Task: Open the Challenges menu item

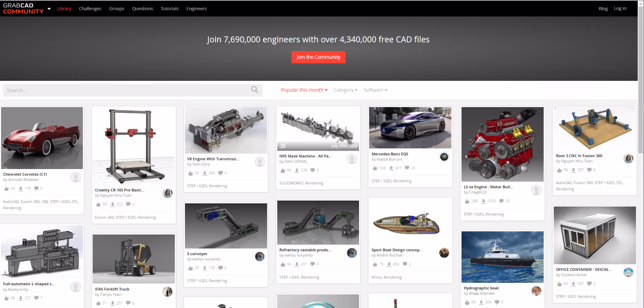Action: click(x=90, y=9)
